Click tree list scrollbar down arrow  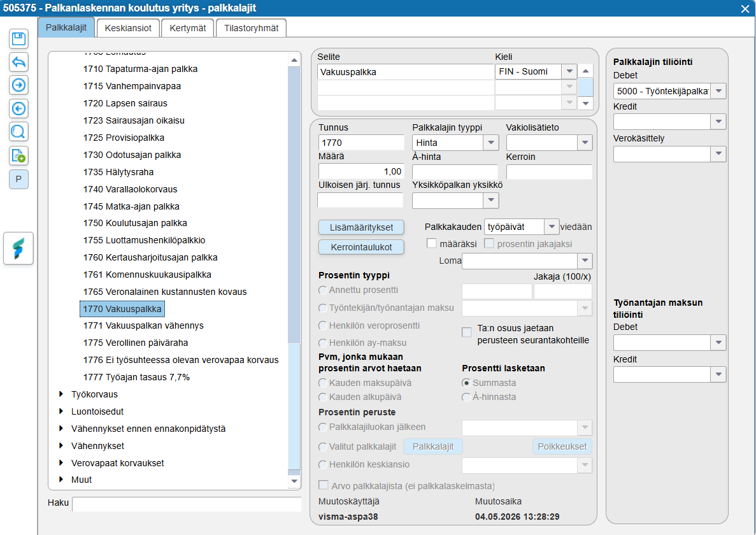294,481
